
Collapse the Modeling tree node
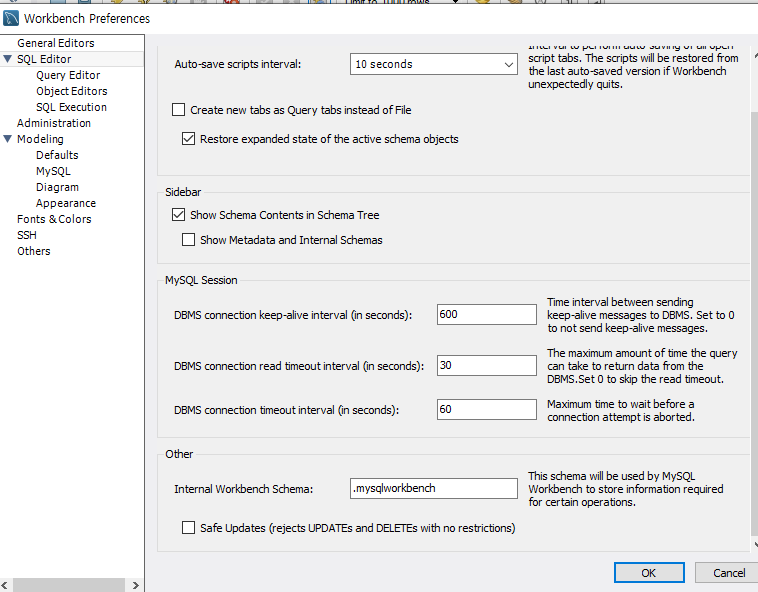point(7,139)
